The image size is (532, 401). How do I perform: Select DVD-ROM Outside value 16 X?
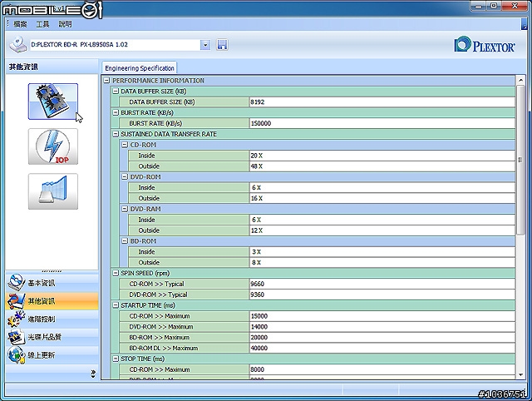(382, 198)
